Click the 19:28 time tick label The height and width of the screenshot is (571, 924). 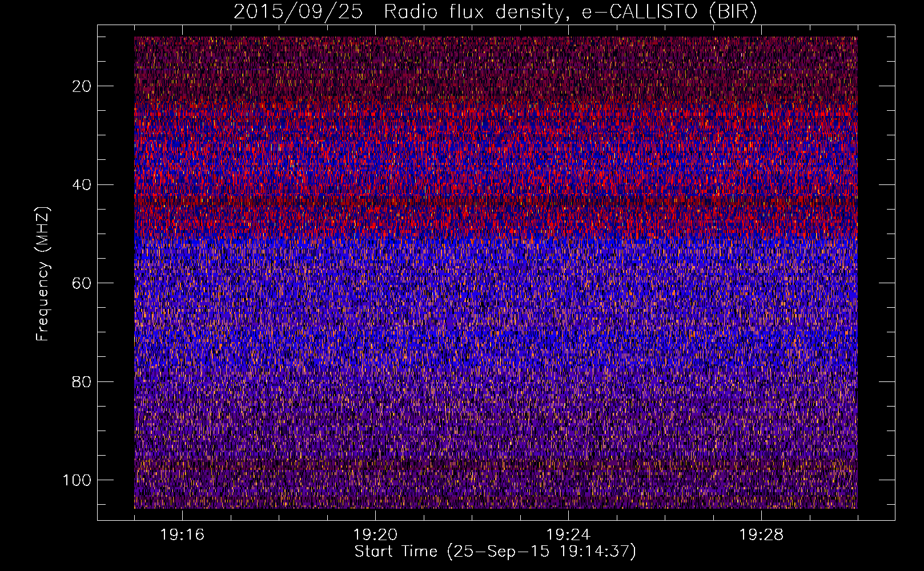click(761, 535)
